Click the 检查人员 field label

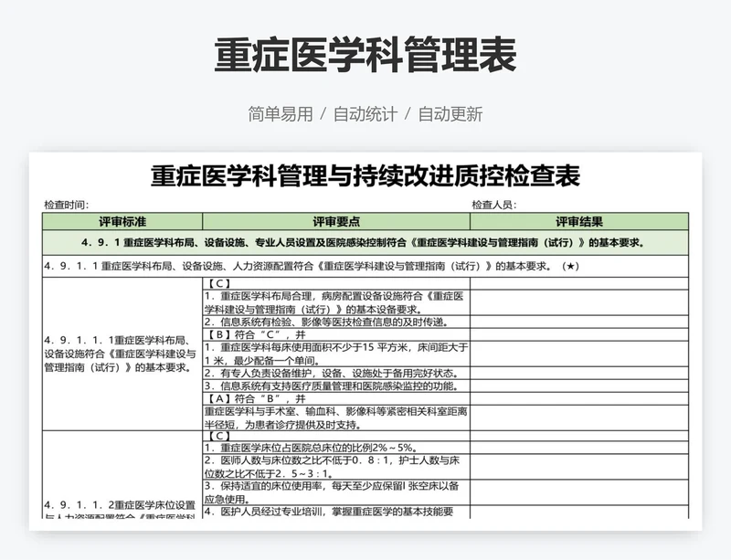tap(493, 205)
